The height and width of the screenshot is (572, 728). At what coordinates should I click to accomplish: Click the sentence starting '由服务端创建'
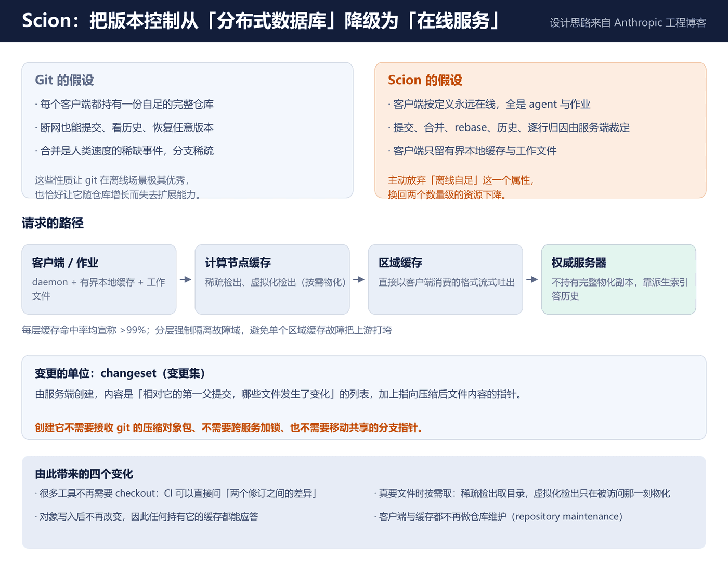click(278, 394)
